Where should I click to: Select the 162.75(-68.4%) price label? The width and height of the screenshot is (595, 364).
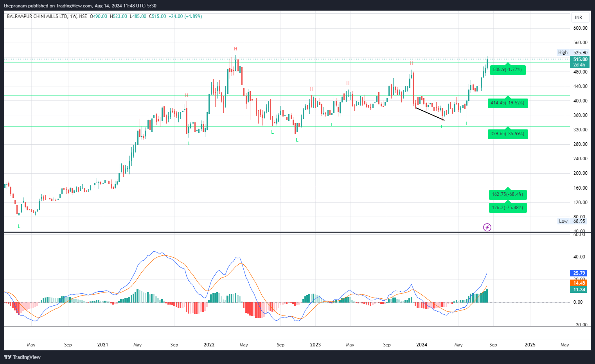coord(508,194)
